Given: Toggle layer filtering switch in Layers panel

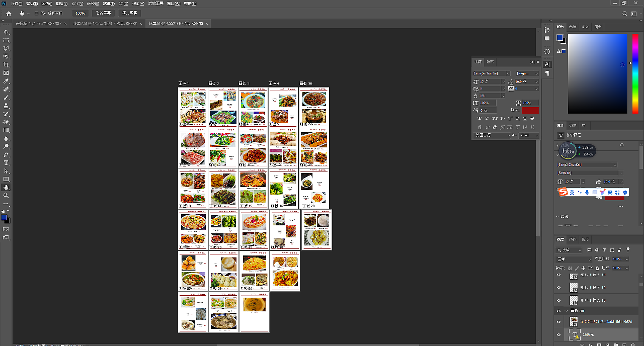Looking at the screenshot, I should [x=627, y=249].
